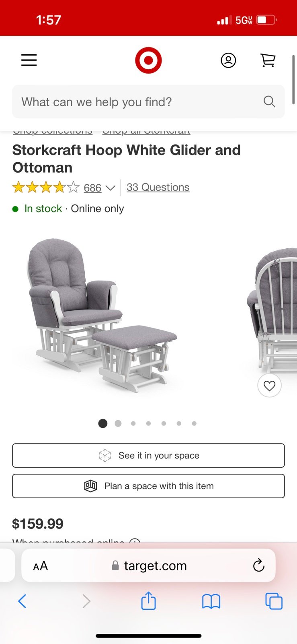Open Safari bookmarks

211,602
